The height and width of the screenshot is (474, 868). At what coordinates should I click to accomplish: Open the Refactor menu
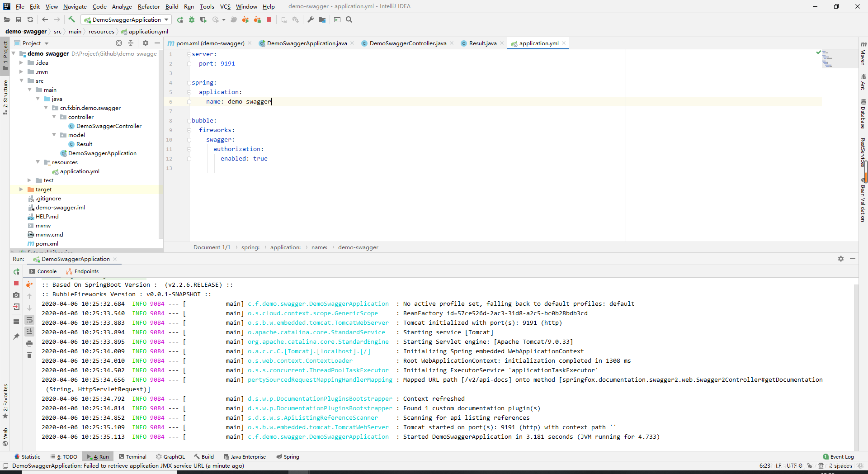click(149, 6)
